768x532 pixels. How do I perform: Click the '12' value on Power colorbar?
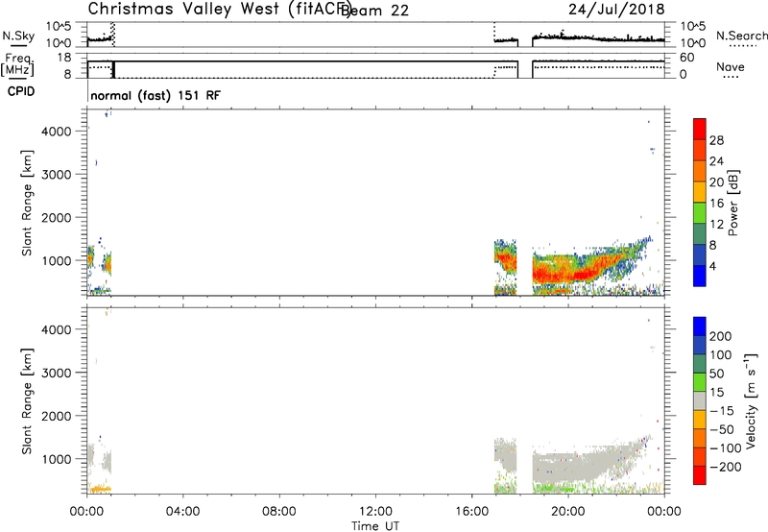click(716, 225)
